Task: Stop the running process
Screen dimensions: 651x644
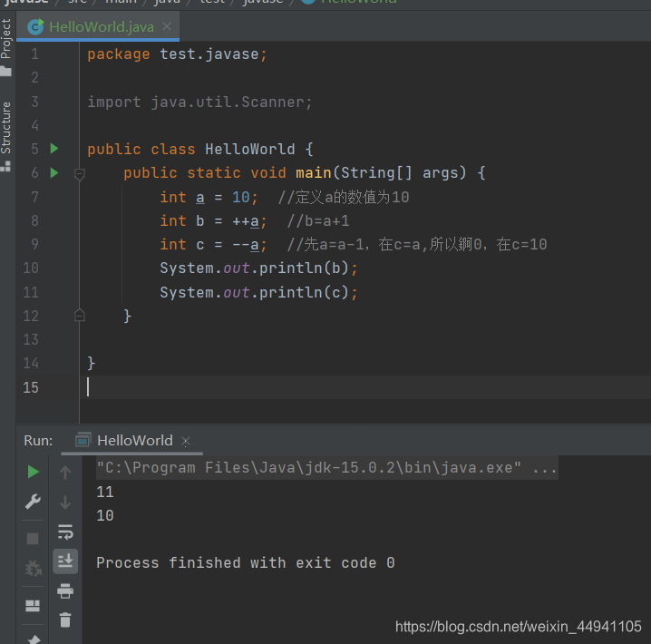Action: coord(33,539)
